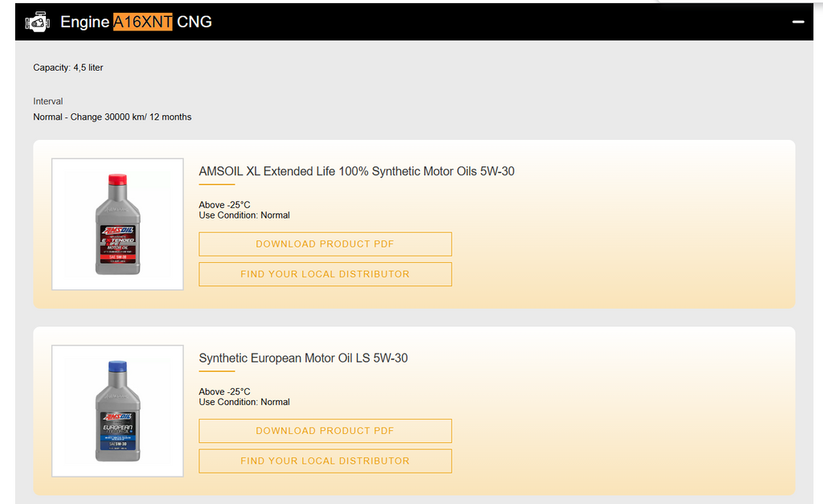Click the Interval label

tap(48, 101)
